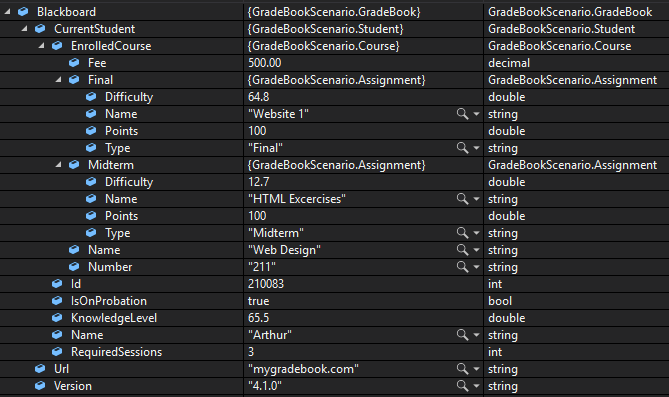Click the 12.7 Difficulty value
669x397 pixels.
tap(259, 182)
